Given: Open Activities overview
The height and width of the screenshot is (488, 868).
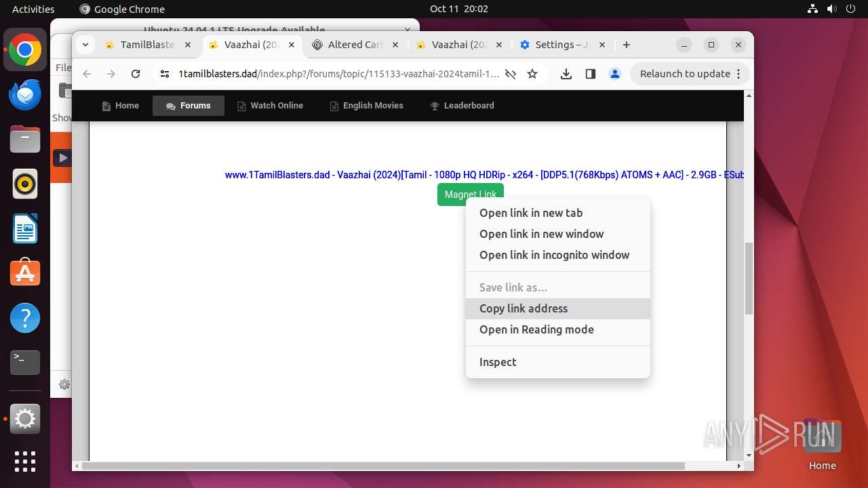Looking at the screenshot, I should [33, 9].
